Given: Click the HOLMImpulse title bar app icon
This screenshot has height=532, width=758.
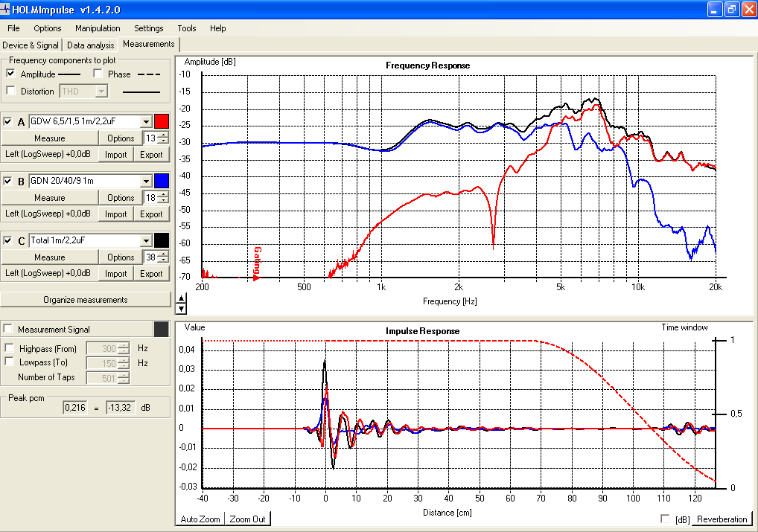Looking at the screenshot, I should [4, 9].
